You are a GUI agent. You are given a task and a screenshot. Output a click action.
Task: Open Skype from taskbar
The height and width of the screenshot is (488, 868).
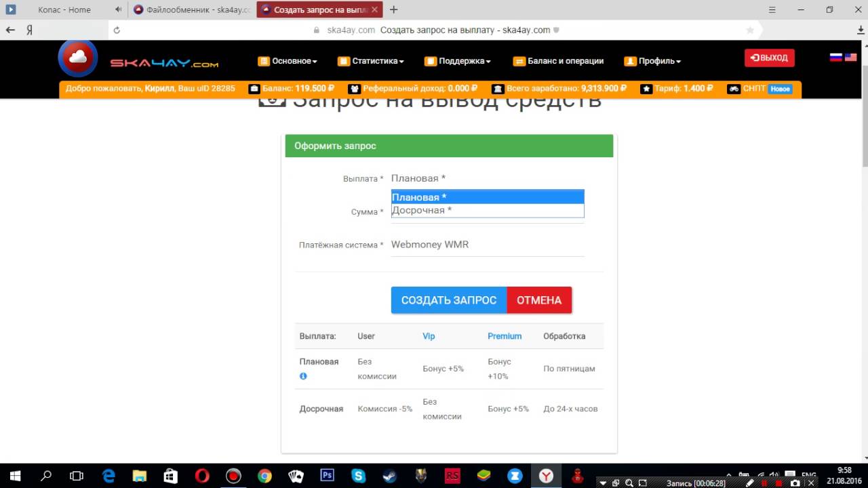358,476
